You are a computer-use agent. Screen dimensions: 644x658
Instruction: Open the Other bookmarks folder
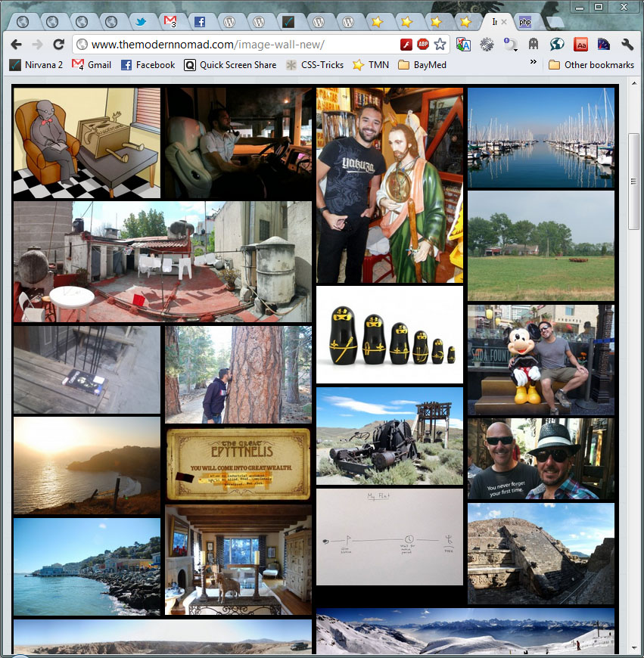[x=591, y=65]
